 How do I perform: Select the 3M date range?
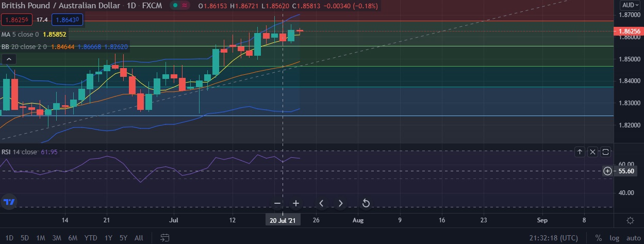point(57,238)
